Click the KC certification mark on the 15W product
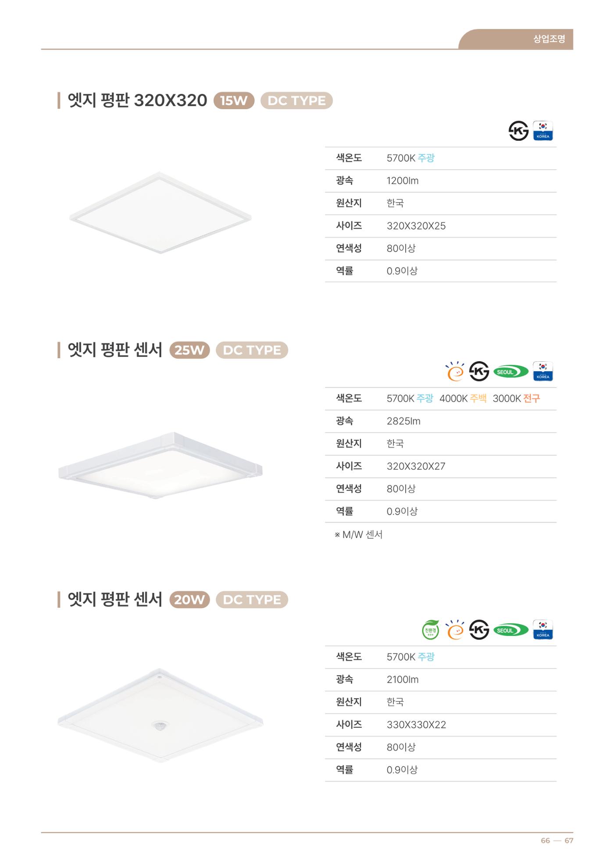The height and width of the screenshot is (868, 614). [x=518, y=131]
